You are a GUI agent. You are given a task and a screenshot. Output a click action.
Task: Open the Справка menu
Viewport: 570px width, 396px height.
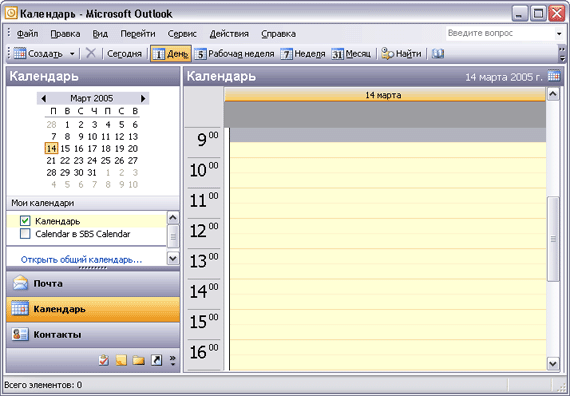[278, 34]
